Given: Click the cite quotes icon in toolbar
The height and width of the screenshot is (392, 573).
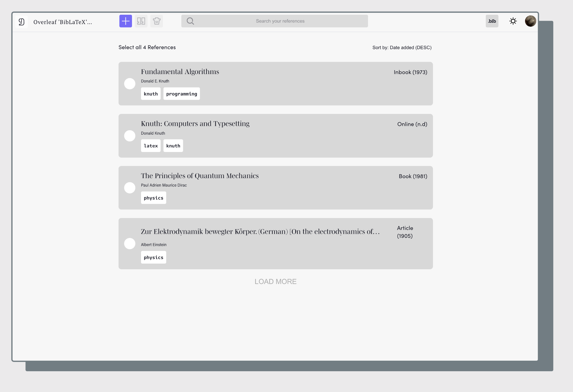Looking at the screenshot, I should (141, 21).
